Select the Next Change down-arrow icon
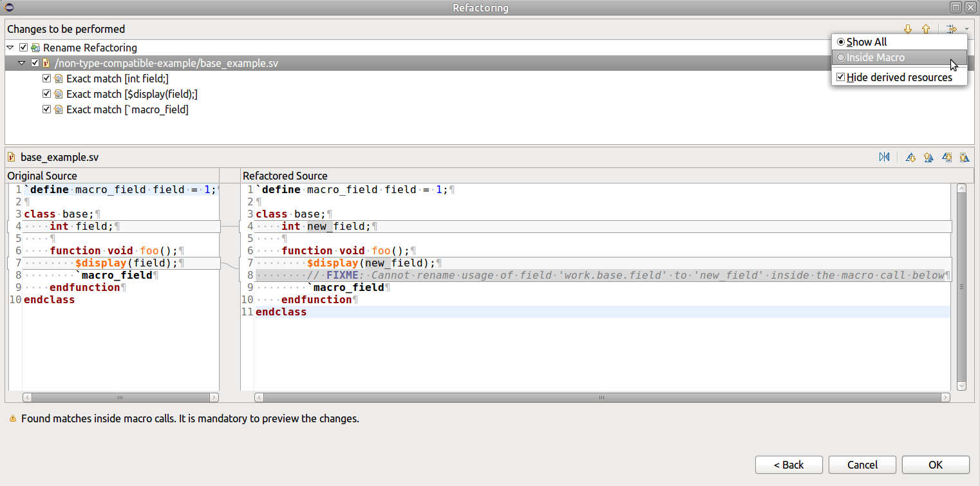980x486 pixels. pos(908,29)
